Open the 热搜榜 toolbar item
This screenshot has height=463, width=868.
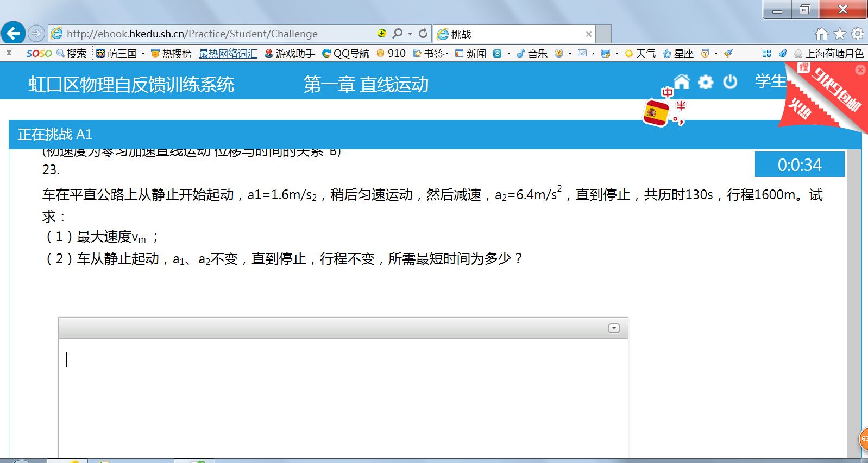[x=171, y=53]
